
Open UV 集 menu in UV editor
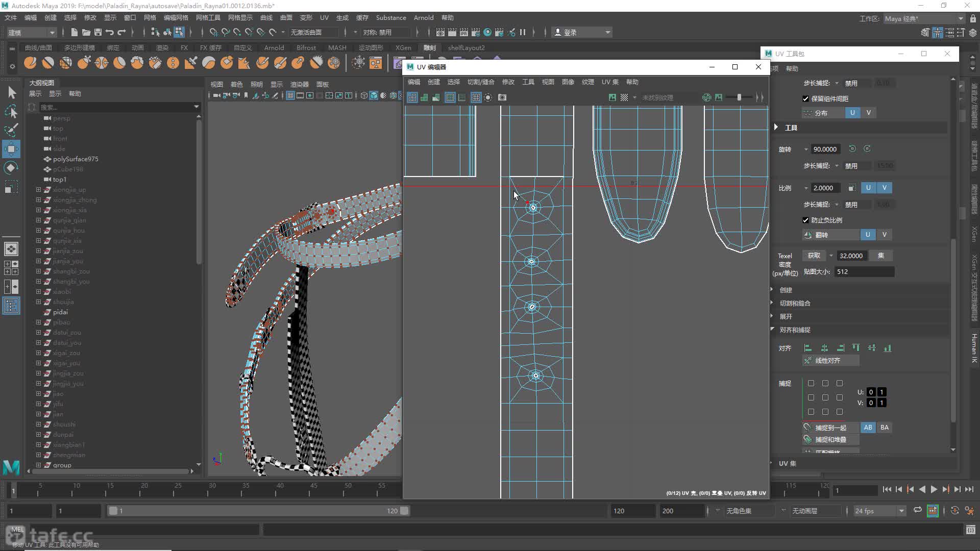[x=610, y=82]
